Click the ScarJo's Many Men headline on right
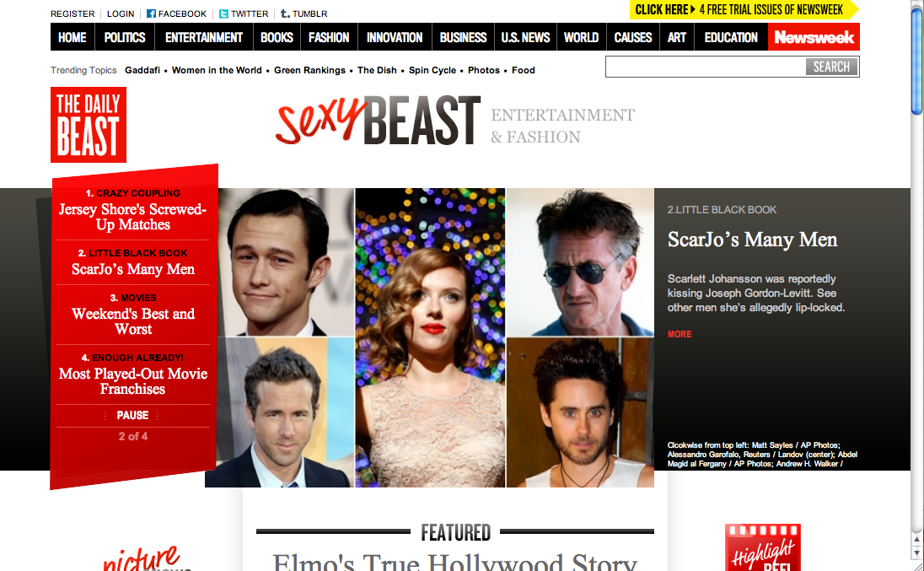 click(x=753, y=240)
